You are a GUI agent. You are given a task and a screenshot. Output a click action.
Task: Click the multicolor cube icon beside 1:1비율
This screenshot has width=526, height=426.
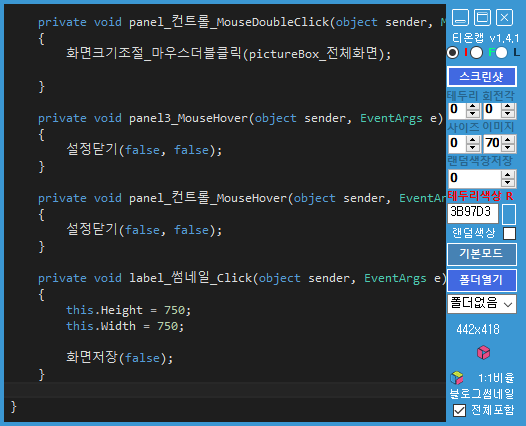coord(457,378)
